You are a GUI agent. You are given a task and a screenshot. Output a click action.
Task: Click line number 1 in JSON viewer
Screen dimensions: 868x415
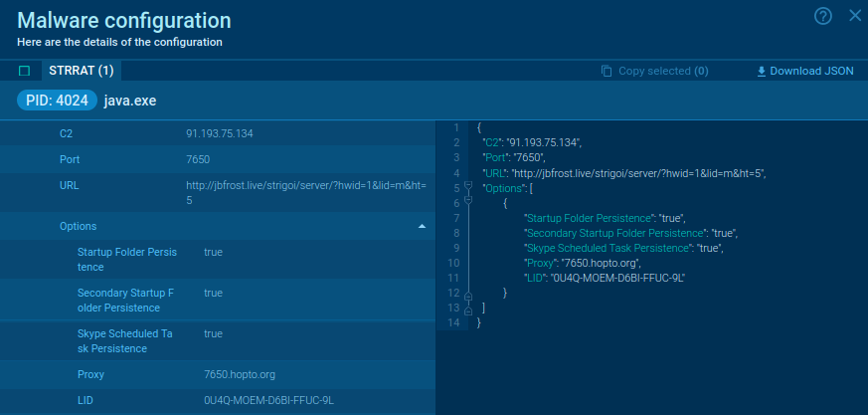pyautogui.click(x=454, y=127)
